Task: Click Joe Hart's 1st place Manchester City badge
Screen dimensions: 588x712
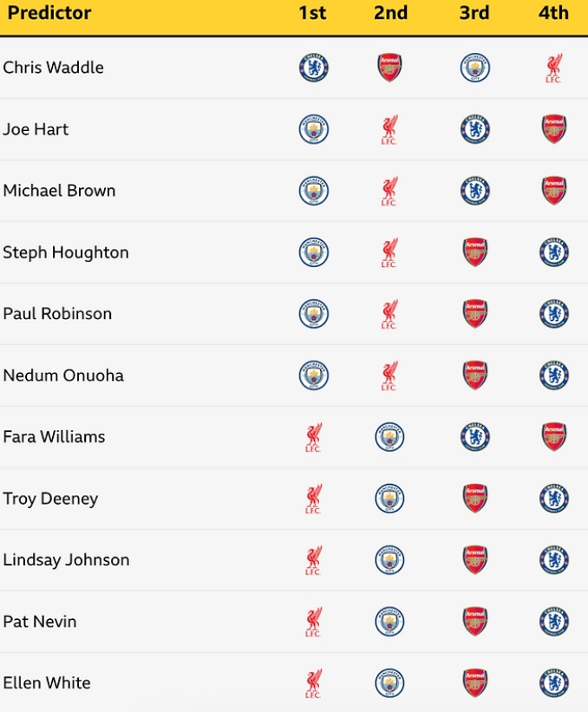Action: pyautogui.click(x=313, y=129)
